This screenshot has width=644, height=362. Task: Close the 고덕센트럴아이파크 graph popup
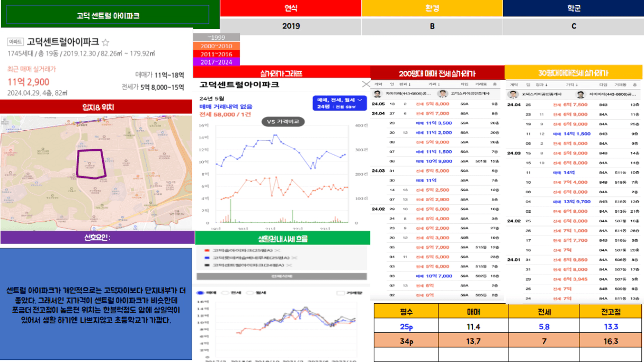[x=366, y=84]
